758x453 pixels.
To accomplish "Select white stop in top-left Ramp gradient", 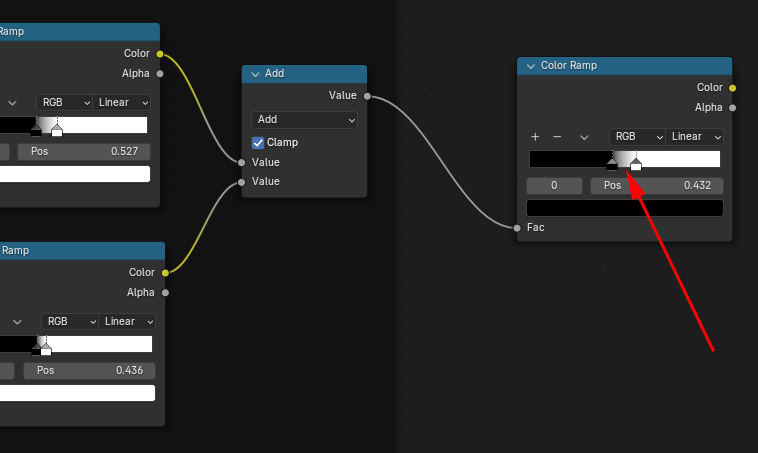I will coord(57,130).
